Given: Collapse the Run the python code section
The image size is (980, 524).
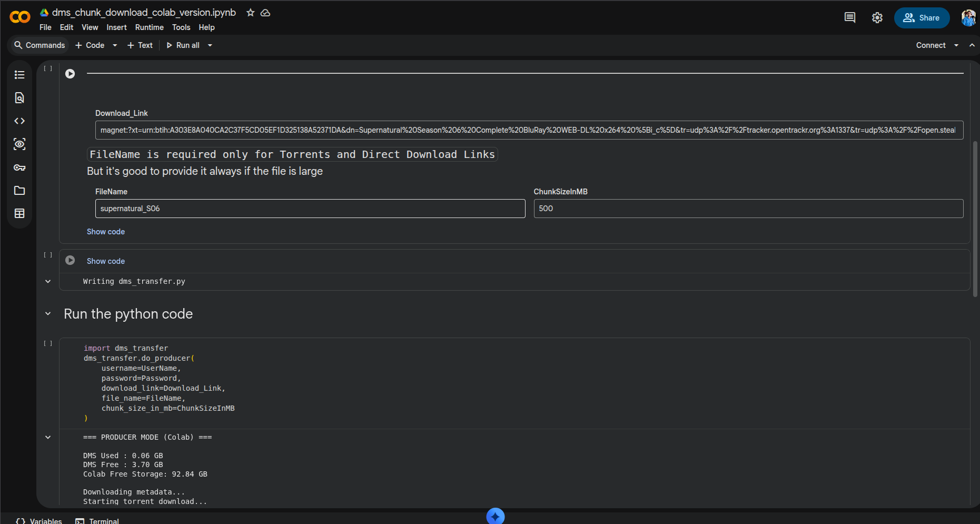Looking at the screenshot, I should pos(48,313).
